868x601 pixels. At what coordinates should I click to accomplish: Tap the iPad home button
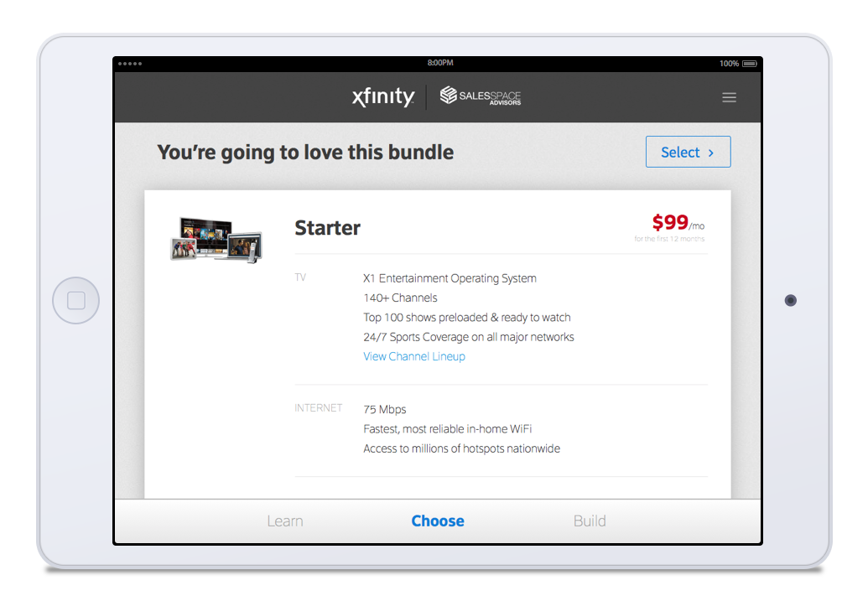(75, 300)
